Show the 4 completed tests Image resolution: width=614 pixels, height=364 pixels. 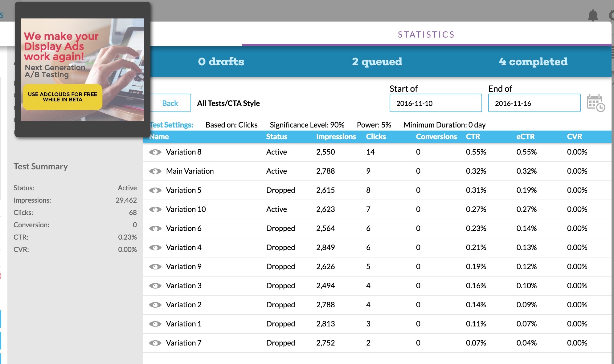pyautogui.click(x=533, y=62)
